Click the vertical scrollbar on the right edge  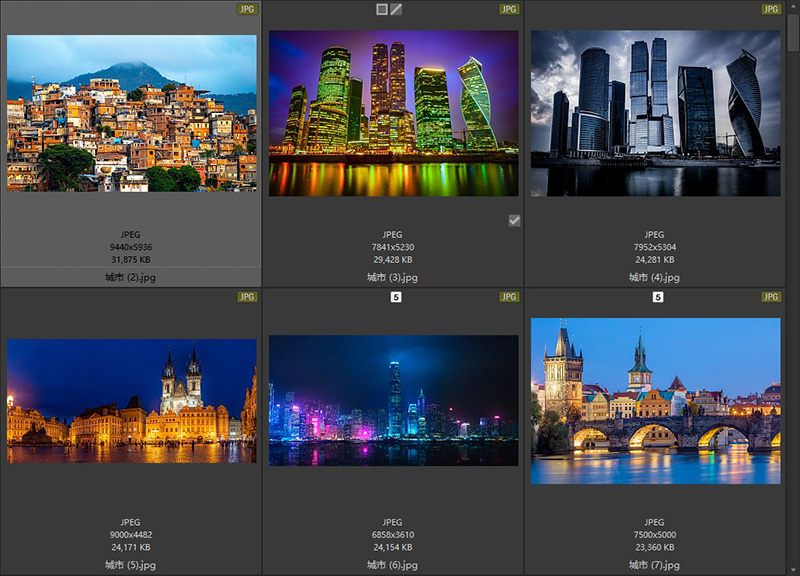tap(793, 30)
